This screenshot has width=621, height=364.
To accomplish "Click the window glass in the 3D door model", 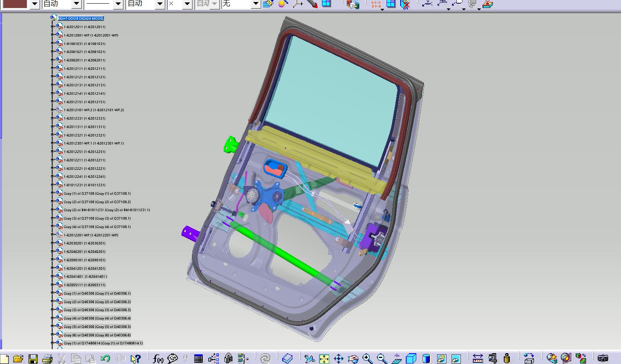I will click(333, 100).
